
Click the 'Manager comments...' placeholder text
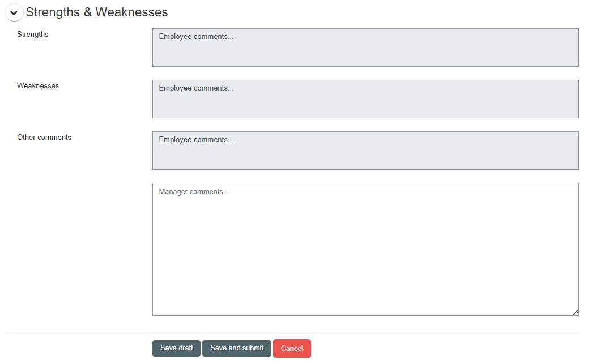(x=194, y=192)
